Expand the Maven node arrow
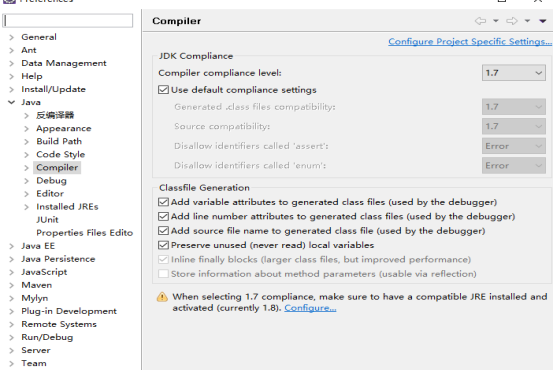The width and height of the screenshot is (554, 371). 12,285
